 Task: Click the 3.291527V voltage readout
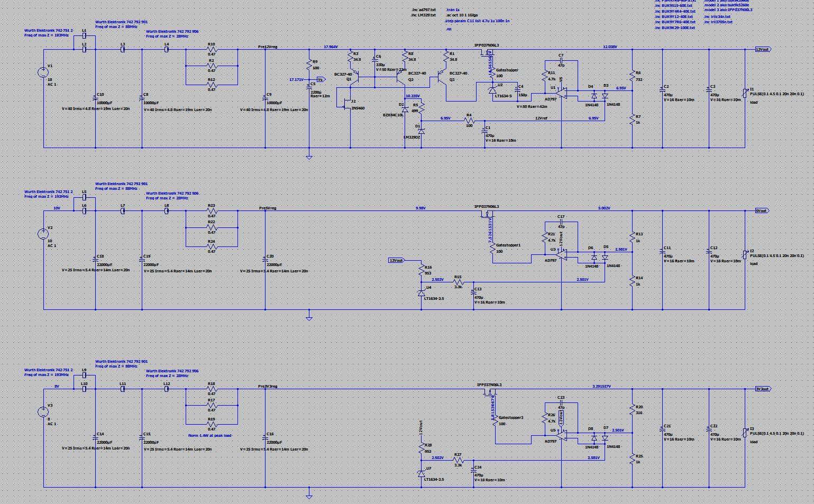(x=601, y=387)
